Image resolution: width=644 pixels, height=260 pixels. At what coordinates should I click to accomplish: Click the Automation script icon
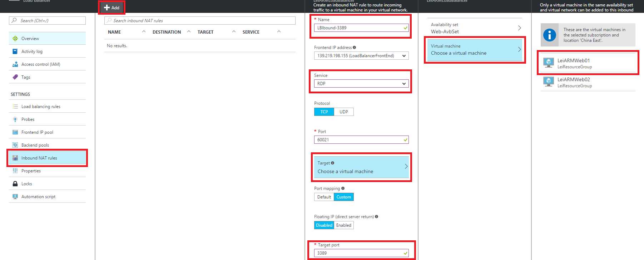[15, 196]
